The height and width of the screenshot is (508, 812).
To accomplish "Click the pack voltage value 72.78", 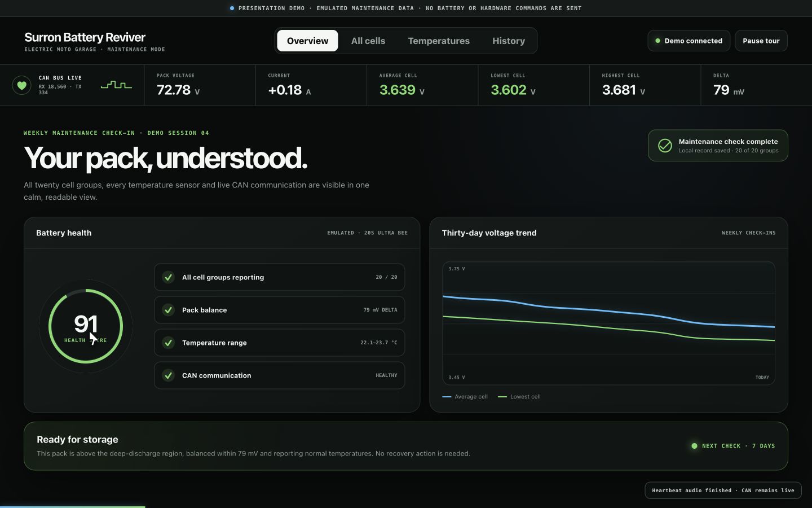I will coord(174,90).
